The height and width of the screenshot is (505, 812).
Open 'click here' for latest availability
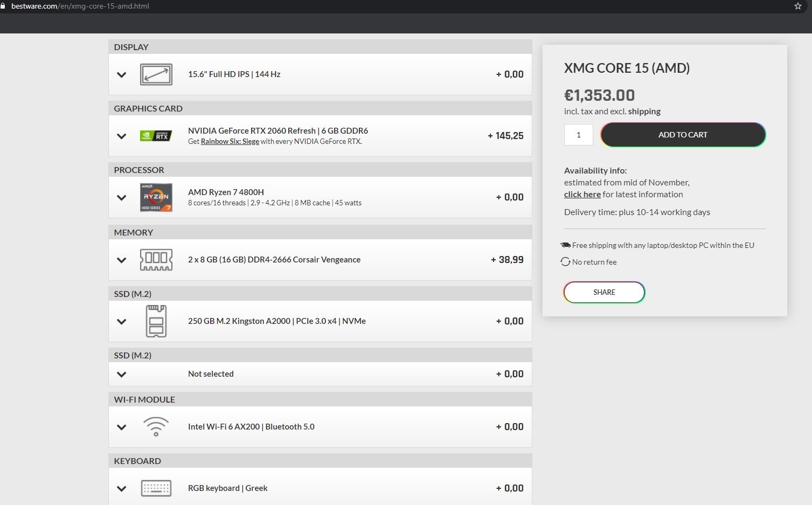click(x=582, y=195)
